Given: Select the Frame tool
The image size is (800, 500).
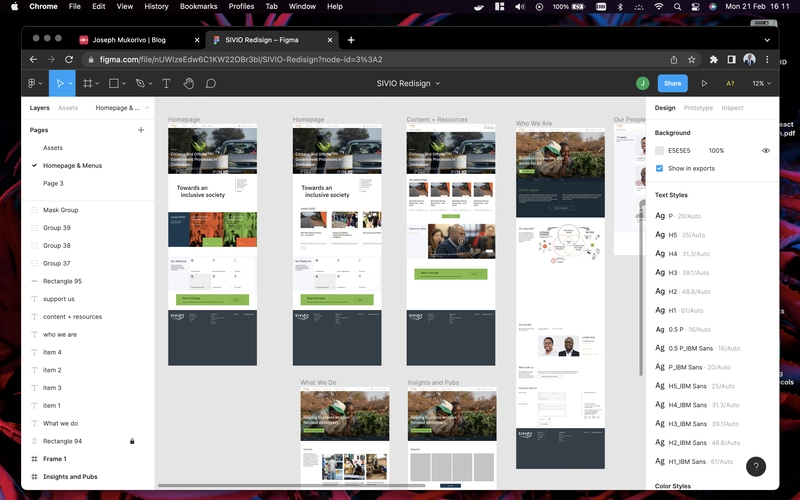Looking at the screenshot, I should tap(87, 84).
